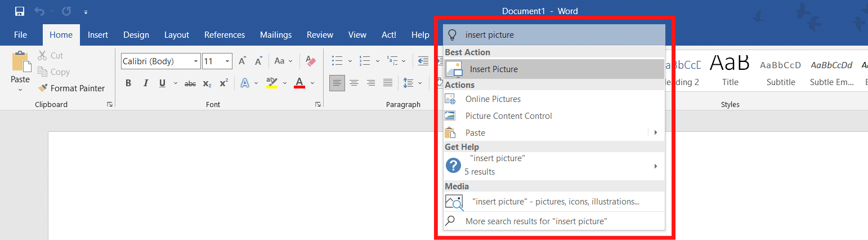This screenshot has height=240, width=868.
Task: Open the font color dropdown arrow
Action: [312, 83]
